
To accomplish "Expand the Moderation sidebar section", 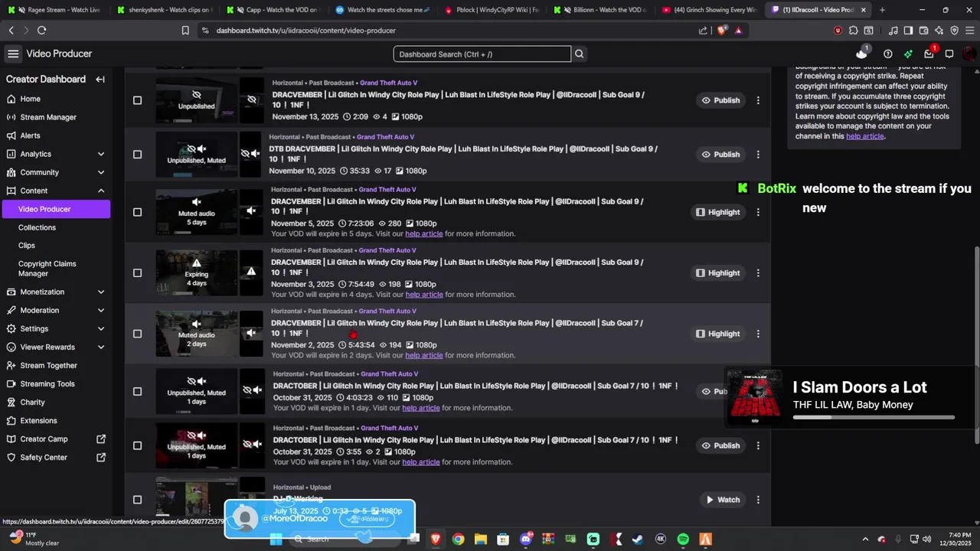I will point(101,310).
